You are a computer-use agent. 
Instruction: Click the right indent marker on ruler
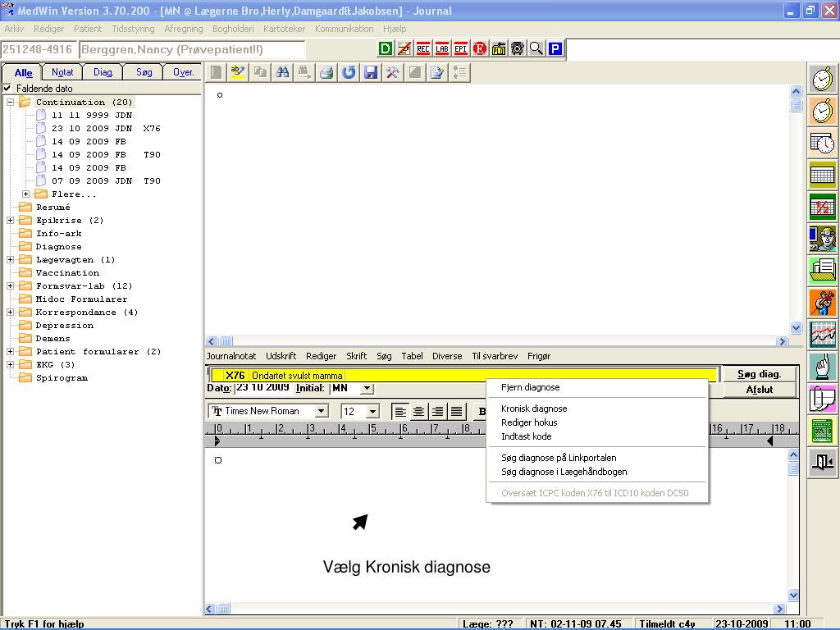pyautogui.click(x=769, y=441)
